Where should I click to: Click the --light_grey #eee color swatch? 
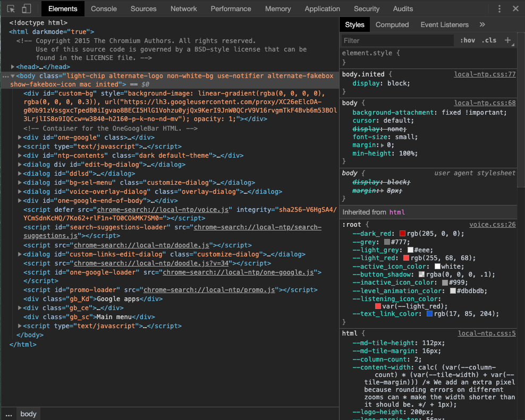coord(411,250)
